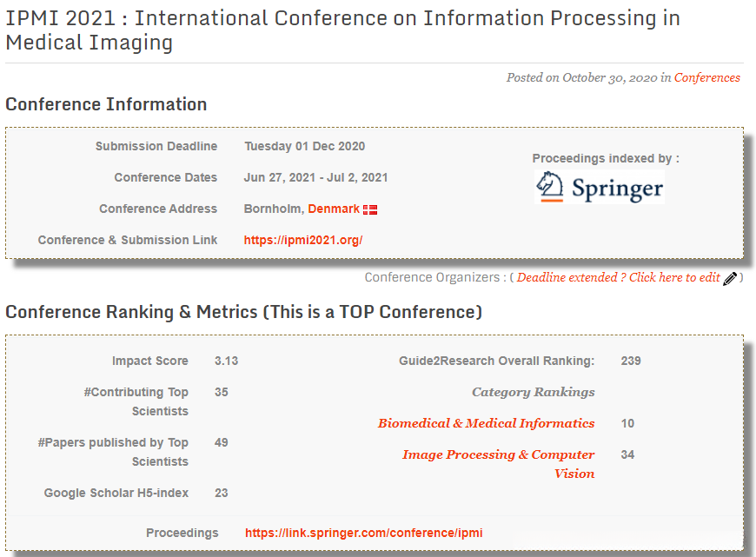Click '#Contributing Top Scientists' label
Viewport: 756px width, 557px height.
click(136, 401)
